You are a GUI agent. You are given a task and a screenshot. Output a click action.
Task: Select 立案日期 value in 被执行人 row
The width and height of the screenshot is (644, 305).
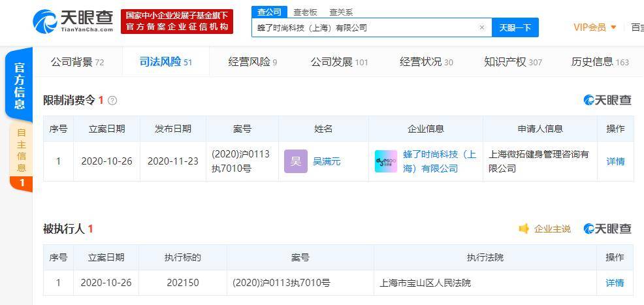(106, 283)
